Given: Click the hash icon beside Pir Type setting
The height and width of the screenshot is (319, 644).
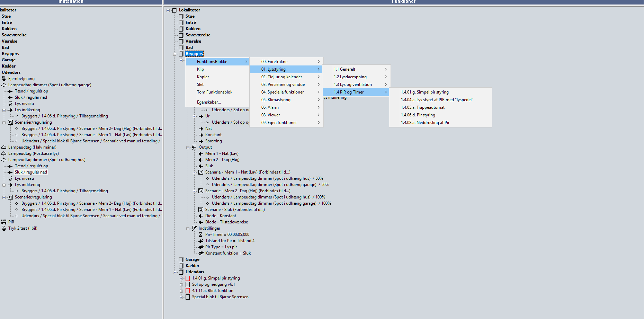Looking at the screenshot, I should coord(201,247).
